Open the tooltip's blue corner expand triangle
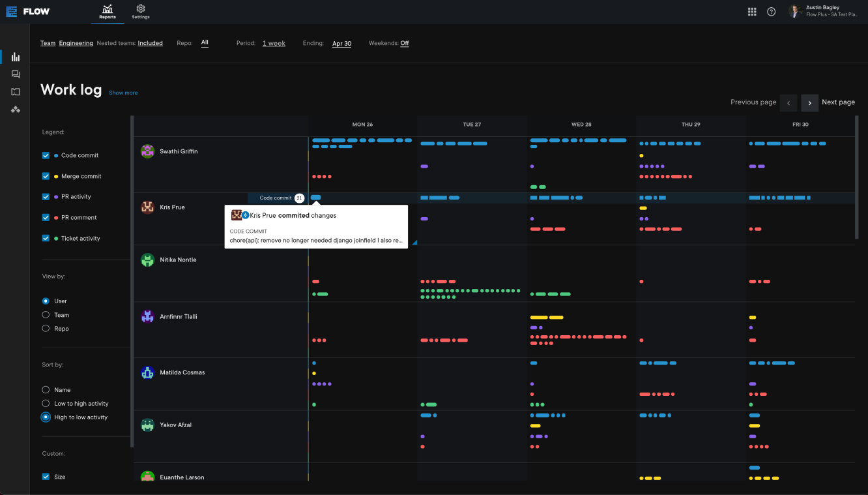Image resolution: width=868 pixels, height=495 pixels. [414, 243]
